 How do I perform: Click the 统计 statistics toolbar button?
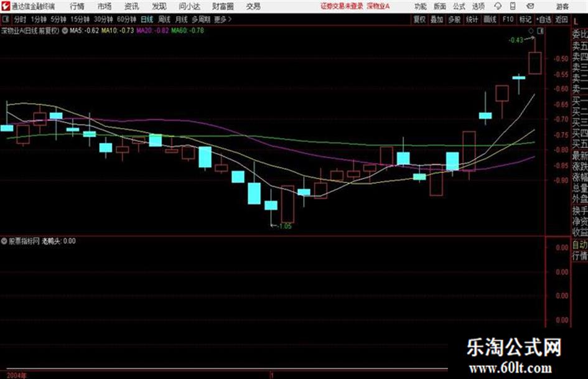tap(472, 19)
